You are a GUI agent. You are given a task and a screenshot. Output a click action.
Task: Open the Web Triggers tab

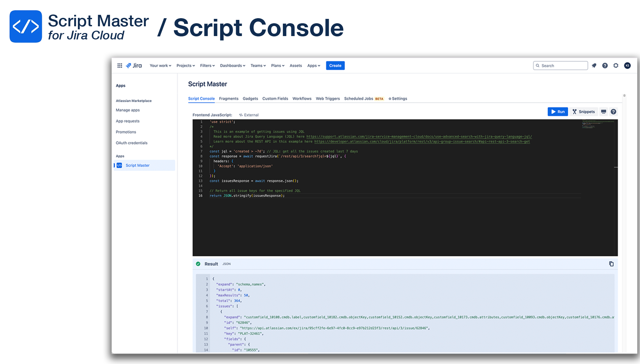pyautogui.click(x=328, y=99)
